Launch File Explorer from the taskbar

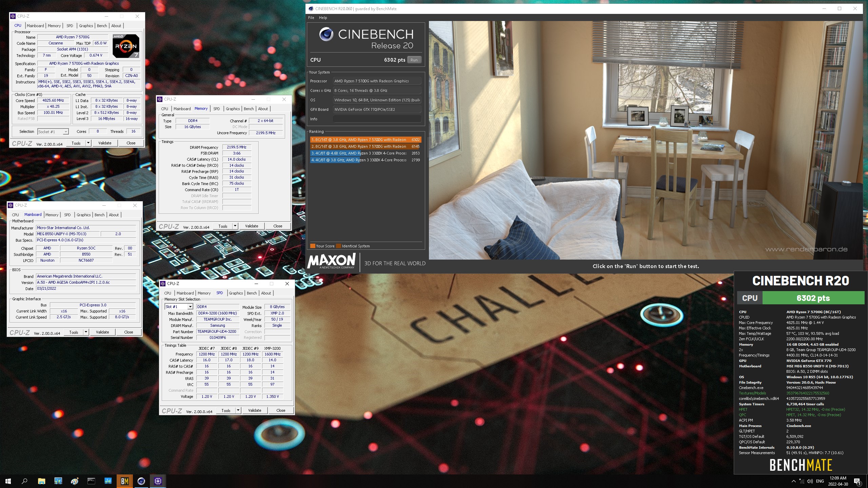coord(41,481)
